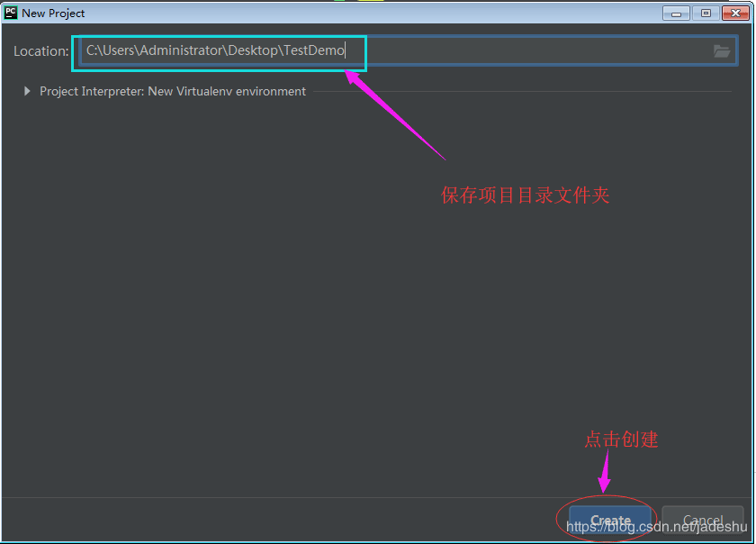Expand the Project Interpreter triangle

(27, 91)
